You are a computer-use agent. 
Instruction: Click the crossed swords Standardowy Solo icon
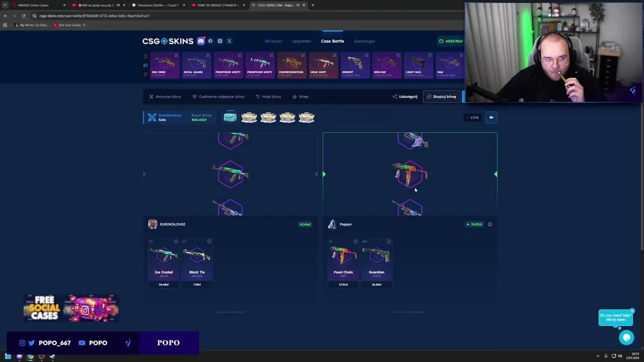pyautogui.click(x=152, y=118)
